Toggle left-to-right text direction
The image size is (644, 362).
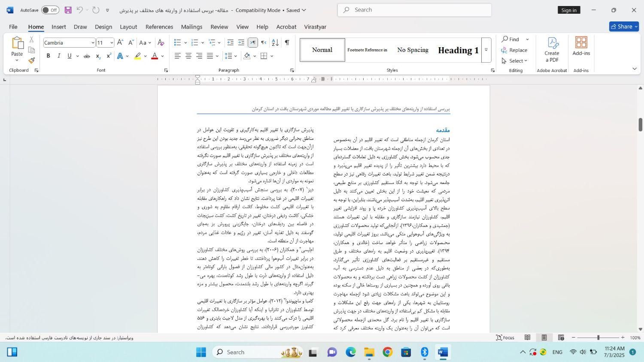(x=253, y=42)
